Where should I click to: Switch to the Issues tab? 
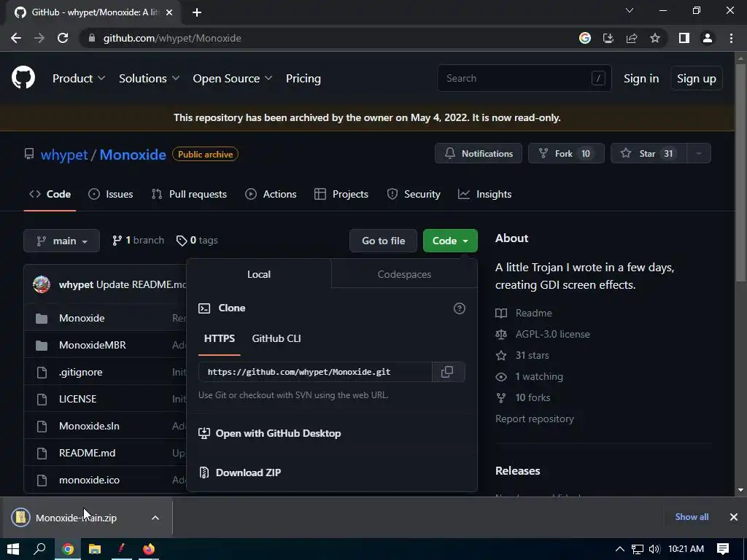[x=111, y=194]
